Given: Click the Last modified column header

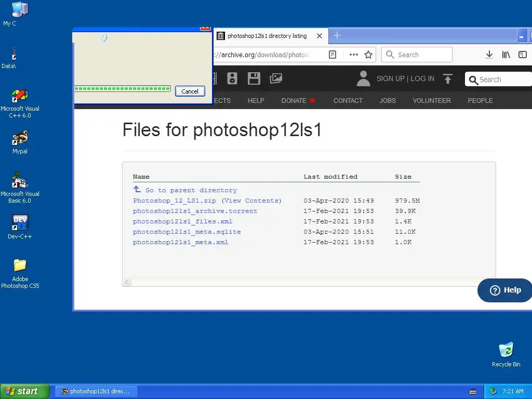Looking at the screenshot, I should point(330,177).
